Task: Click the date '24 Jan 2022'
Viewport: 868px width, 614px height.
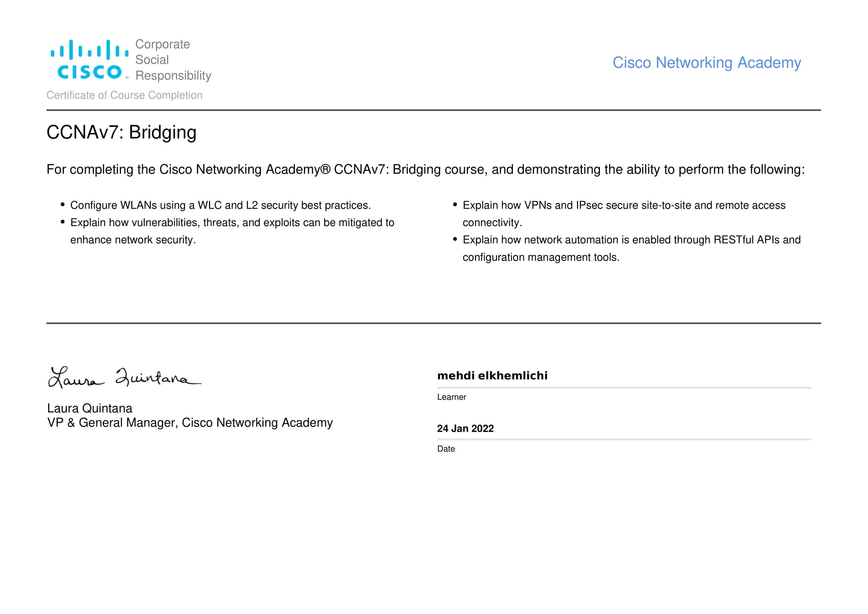Action: [465, 428]
